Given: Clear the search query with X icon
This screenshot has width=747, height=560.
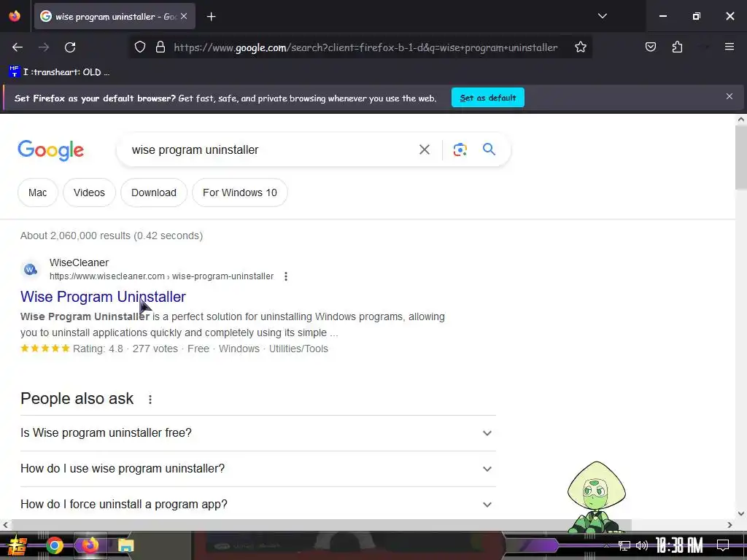Looking at the screenshot, I should [x=424, y=149].
